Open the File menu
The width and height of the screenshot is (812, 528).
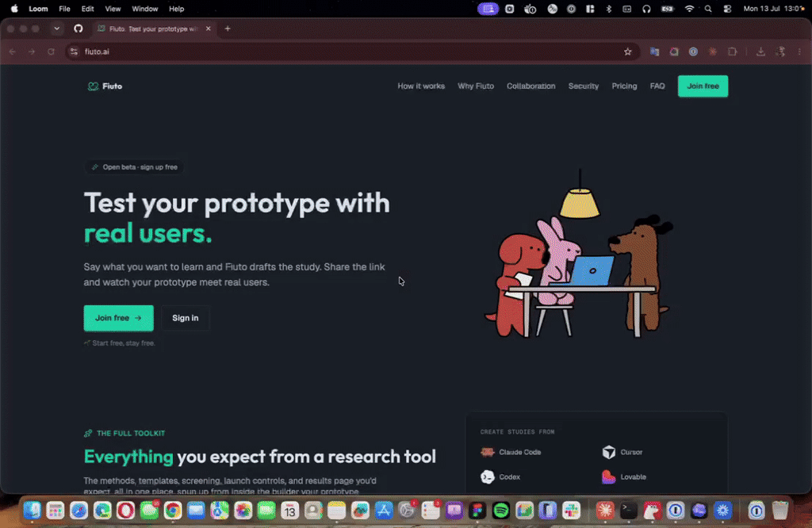point(64,9)
